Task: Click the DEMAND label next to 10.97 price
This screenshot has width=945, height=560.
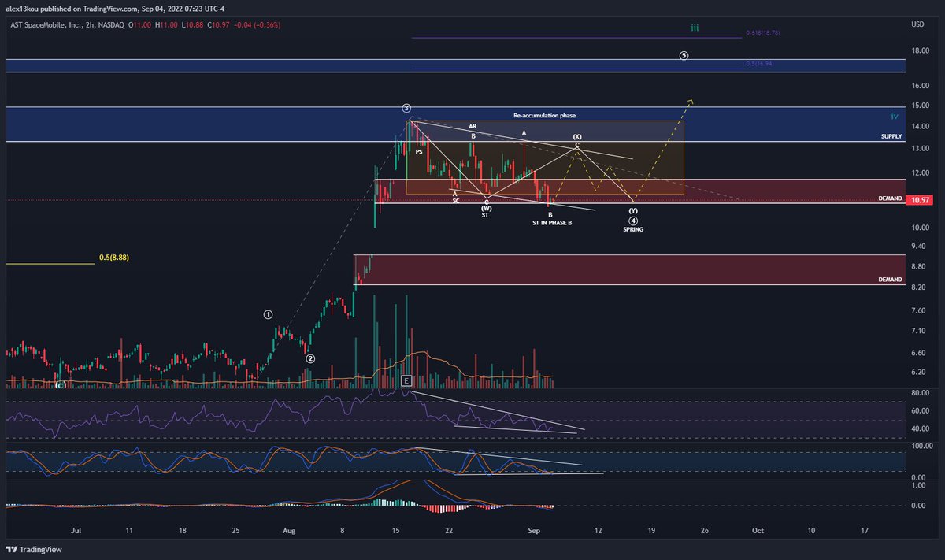Action: tap(891, 198)
